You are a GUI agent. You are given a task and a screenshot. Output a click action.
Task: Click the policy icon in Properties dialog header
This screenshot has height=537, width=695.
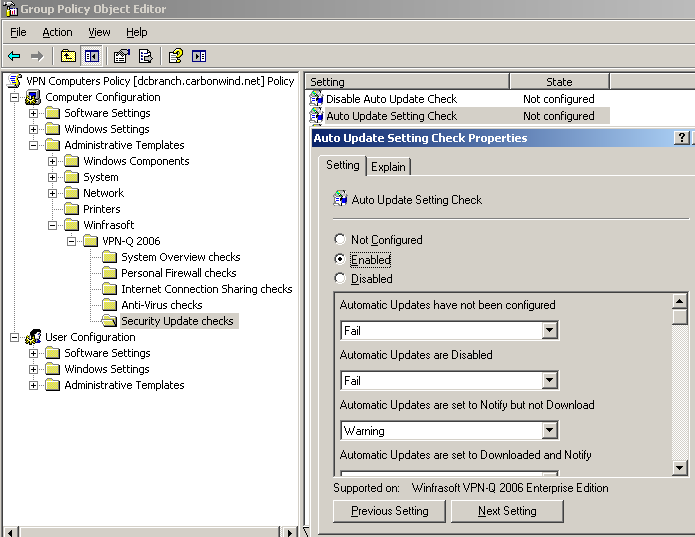[340, 199]
